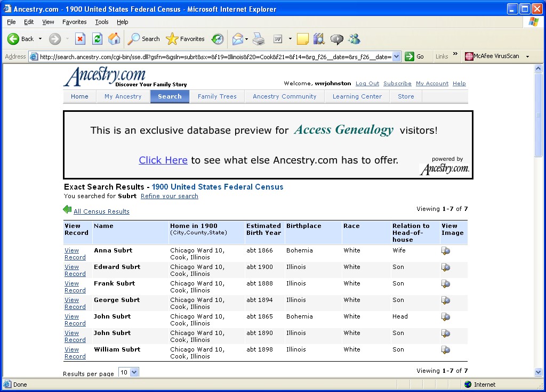The image size is (546, 392).
Task: View census image for Edward Subrt
Action: pyautogui.click(x=446, y=267)
